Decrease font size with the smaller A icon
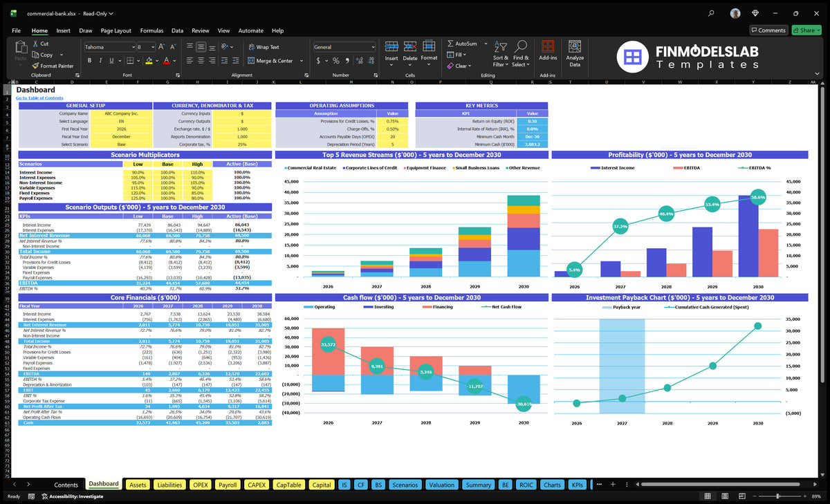 [172, 47]
